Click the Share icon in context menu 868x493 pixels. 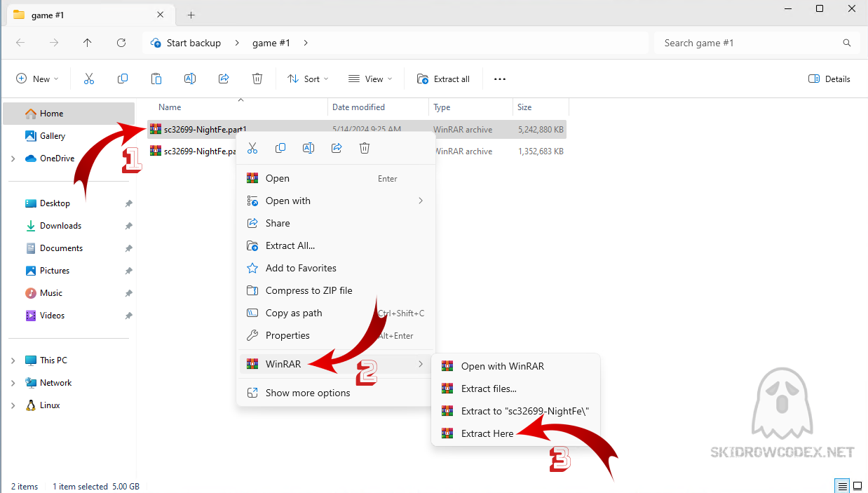(337, 148)
